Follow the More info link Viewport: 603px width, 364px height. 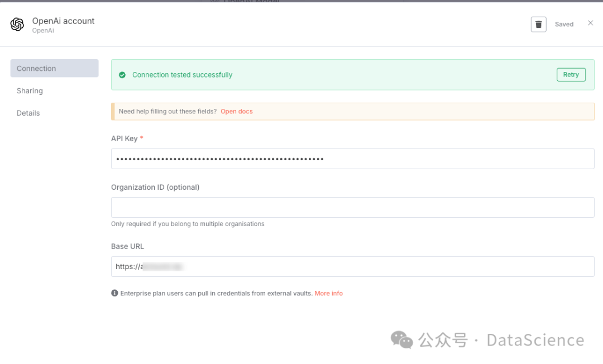[x=328, y=293]
